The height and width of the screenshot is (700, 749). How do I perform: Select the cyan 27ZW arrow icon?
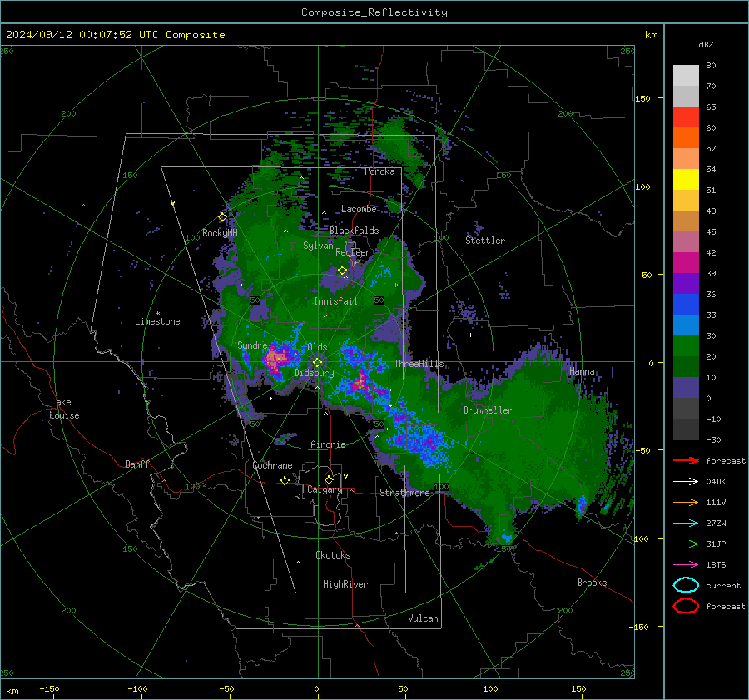(x=686, y=524)
